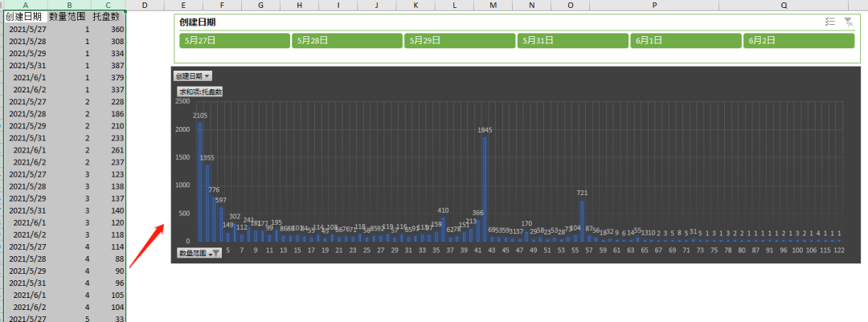Image resolution: width=868 pixels, height=322 pixels.
Task: Choose the 6月2日 slicer button
Action: (799, 40)
